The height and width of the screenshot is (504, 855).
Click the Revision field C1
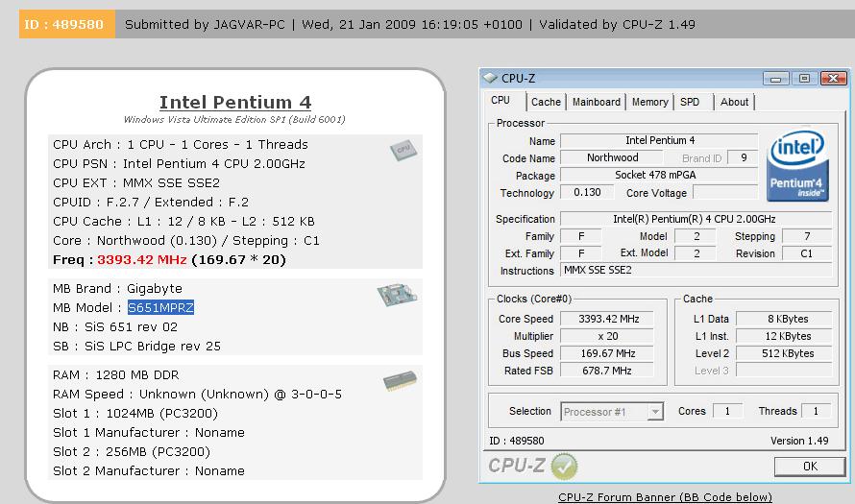pos(807,253)
